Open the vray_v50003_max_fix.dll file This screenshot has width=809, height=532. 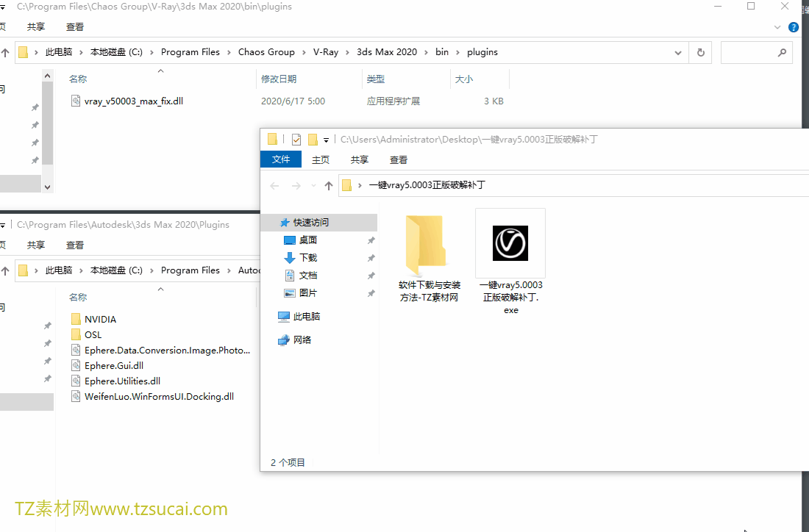[134, 101]
